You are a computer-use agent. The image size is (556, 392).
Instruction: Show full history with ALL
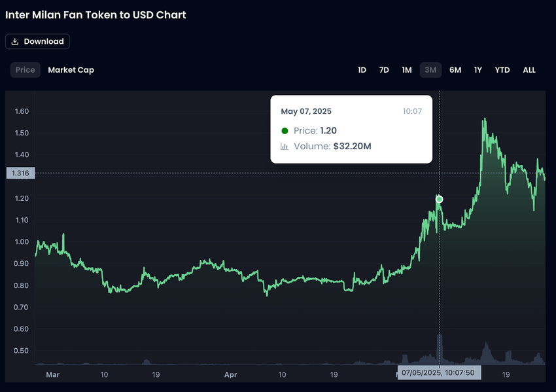[x=529, y=70]
